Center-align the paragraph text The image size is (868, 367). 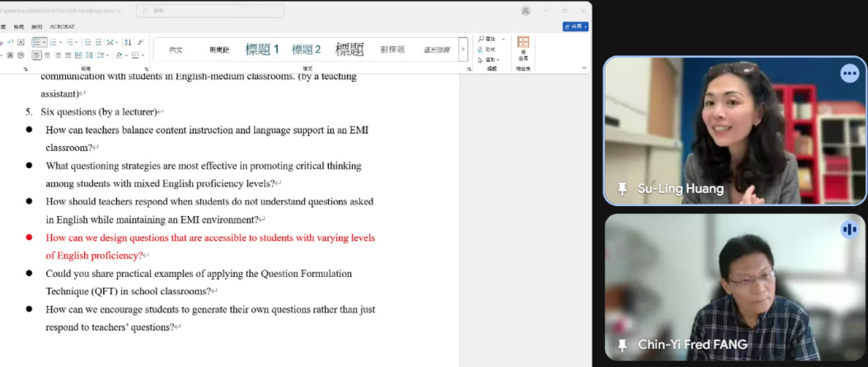coord(47,55)
